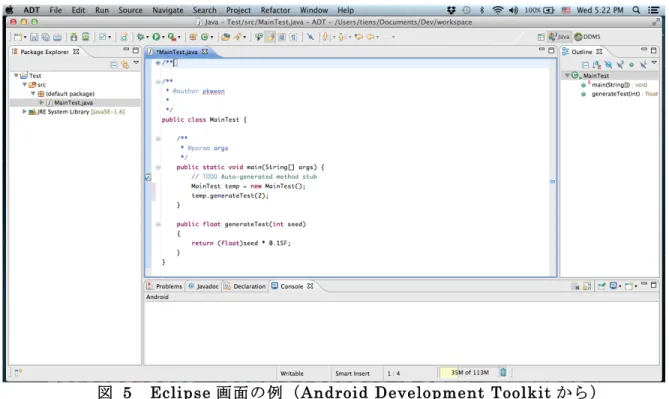Collapse the (default package) node
Viewport: 669px width, 399px height.
[x=33, y=93]
